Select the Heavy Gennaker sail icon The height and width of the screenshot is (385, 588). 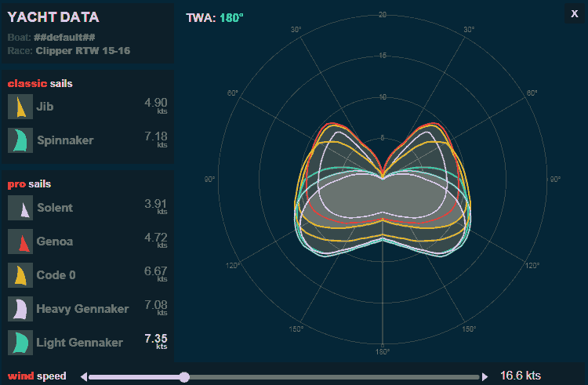[x=20, y=309]
